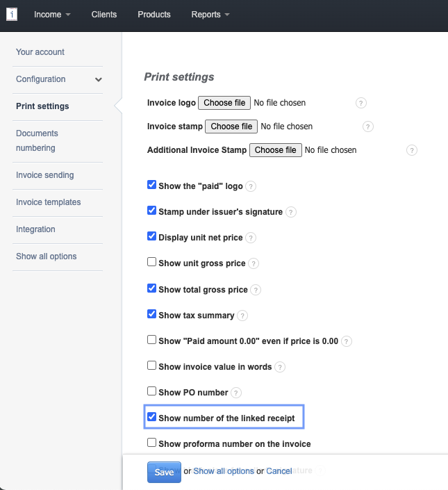Click help icon beside Invoice stamp
The image size is (448, 490).
[368, 126]
